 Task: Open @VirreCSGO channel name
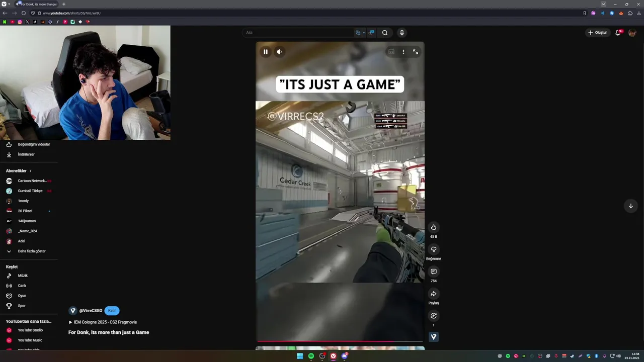91,311
